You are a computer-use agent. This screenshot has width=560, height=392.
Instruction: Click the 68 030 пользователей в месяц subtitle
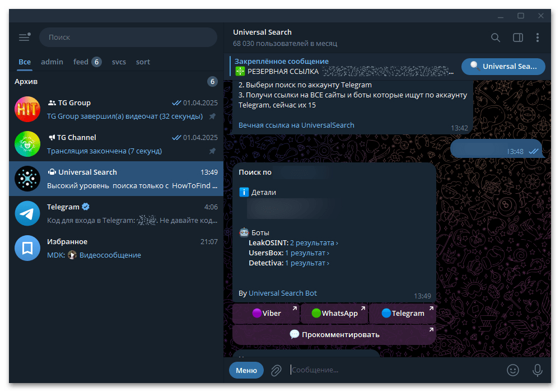285,44
